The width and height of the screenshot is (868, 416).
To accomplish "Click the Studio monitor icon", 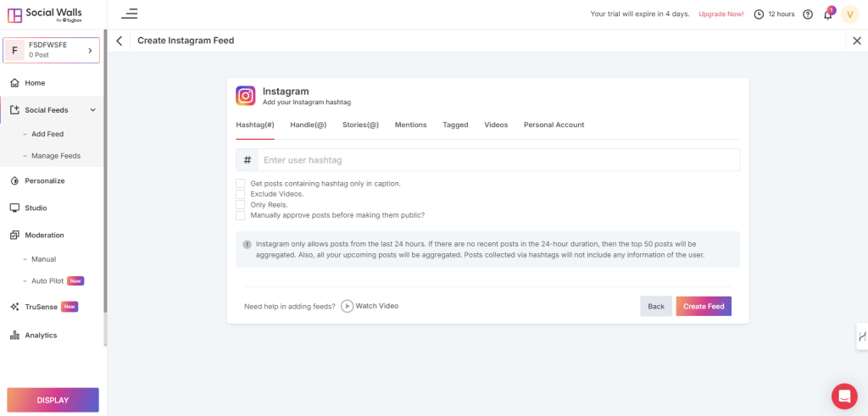I will coord(15,208).
